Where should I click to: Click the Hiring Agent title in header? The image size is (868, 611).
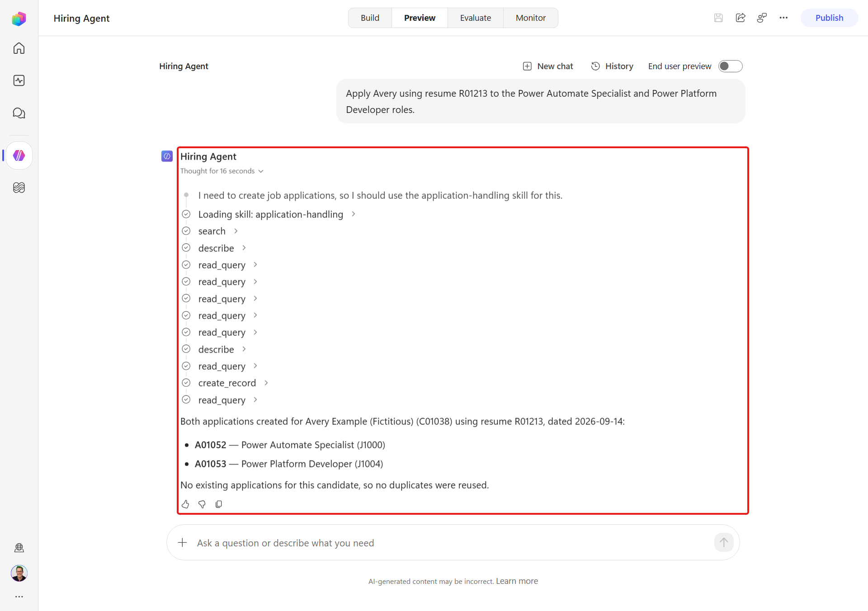(x=81, y=19)
